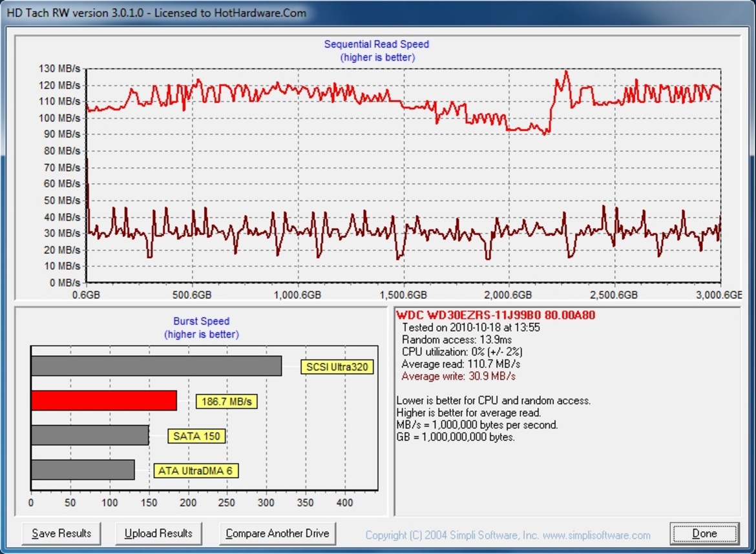Select the red 186.7 MB/s burst bar

(103, 400)
